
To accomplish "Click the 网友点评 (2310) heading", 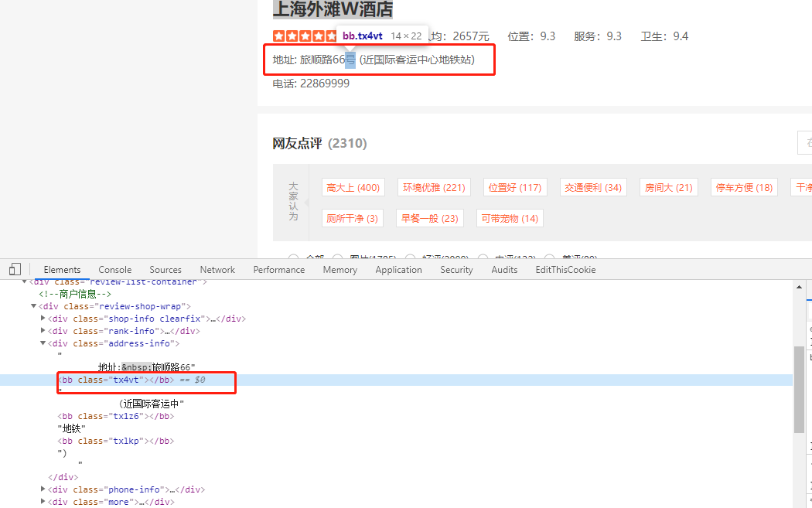I will [x=319, y=144].
